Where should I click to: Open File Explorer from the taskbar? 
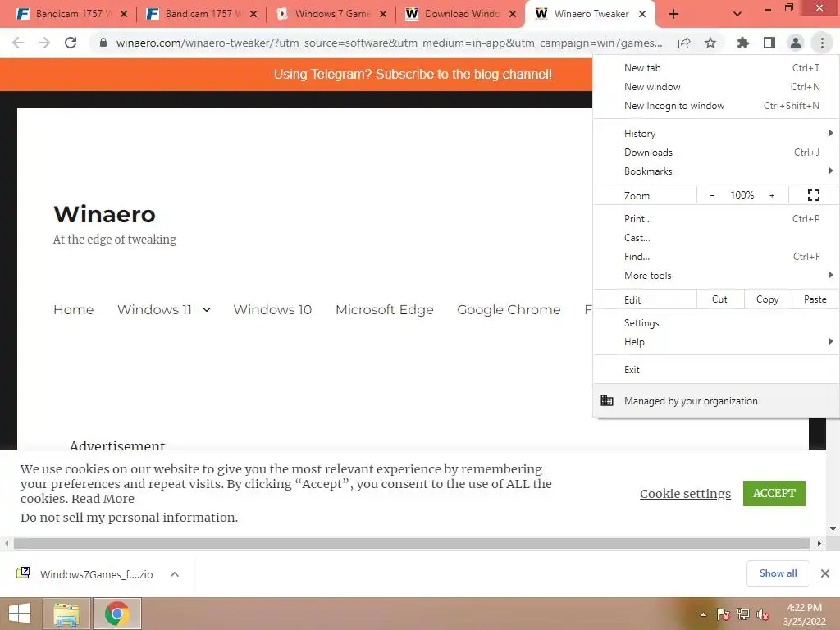tap(66, 614)
